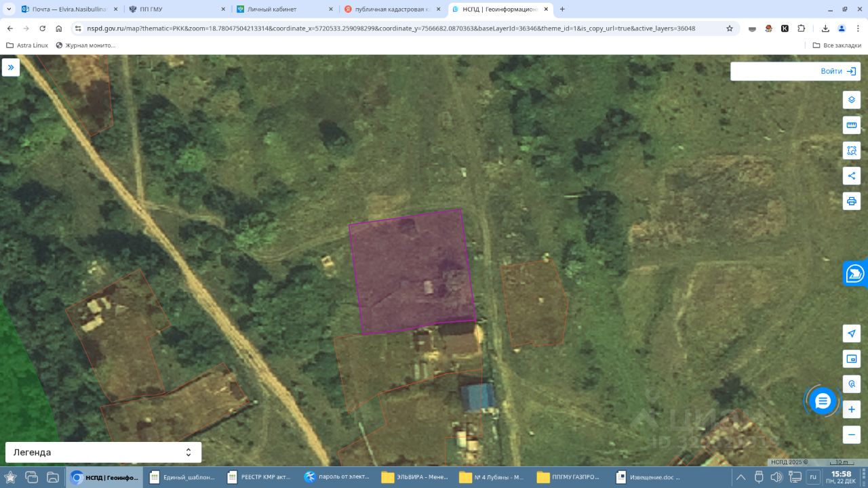The width and height of the screenshot is (868, 488).
Task: Switch to the ПП ГМУ tab
Action: coord(176,9)
